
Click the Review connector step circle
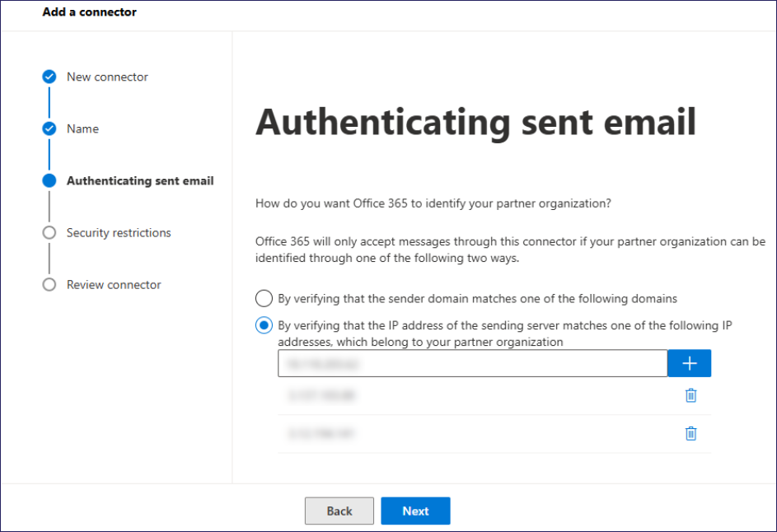[49, 285]
